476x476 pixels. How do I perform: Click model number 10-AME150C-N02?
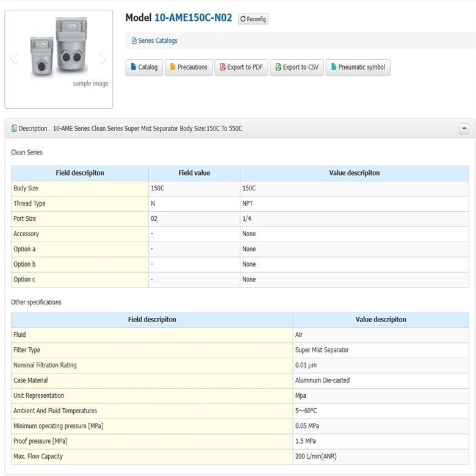(193, 18)
